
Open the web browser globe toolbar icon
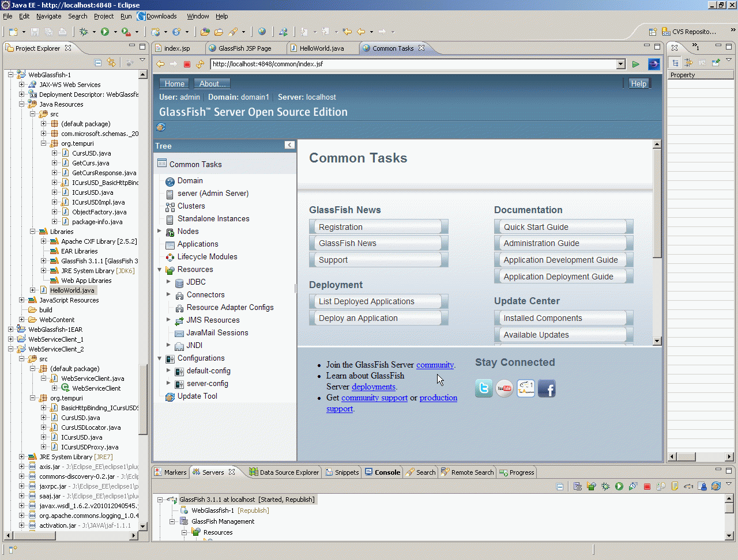click(262, 32)
